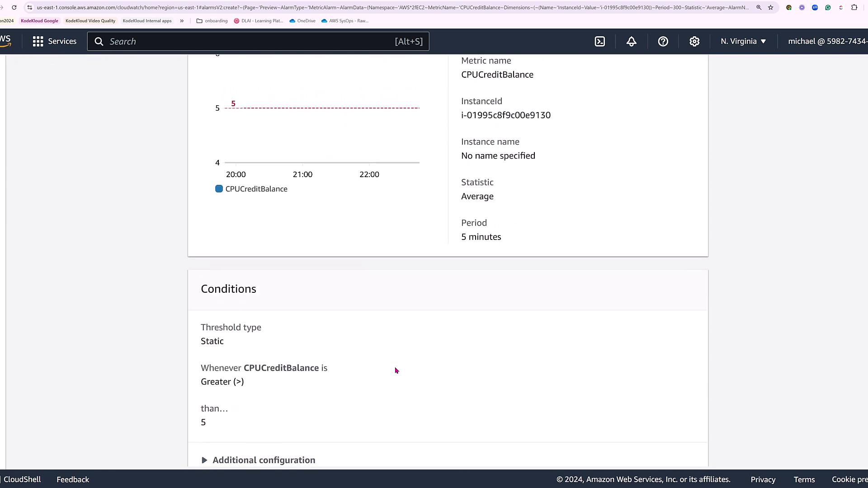868x488 pixels.
Task: Open the N. Virginia region dropdown
Action: pyautogui.click(x=743, y=42)
